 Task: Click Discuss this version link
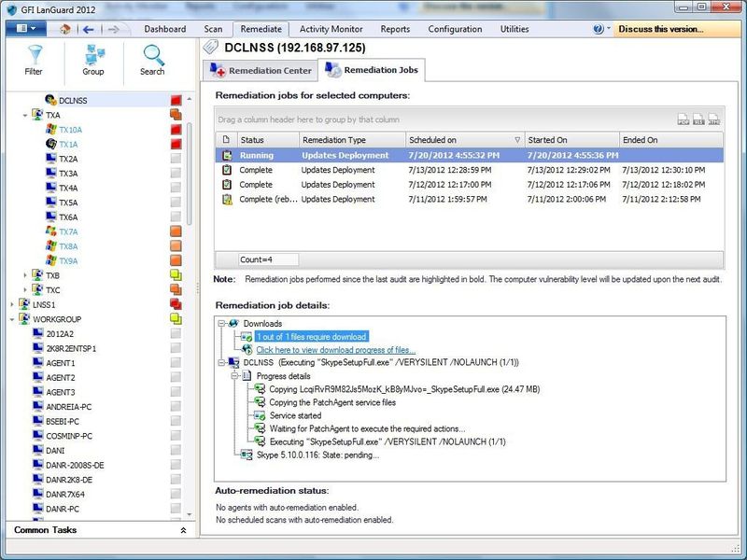coord(661,29)
